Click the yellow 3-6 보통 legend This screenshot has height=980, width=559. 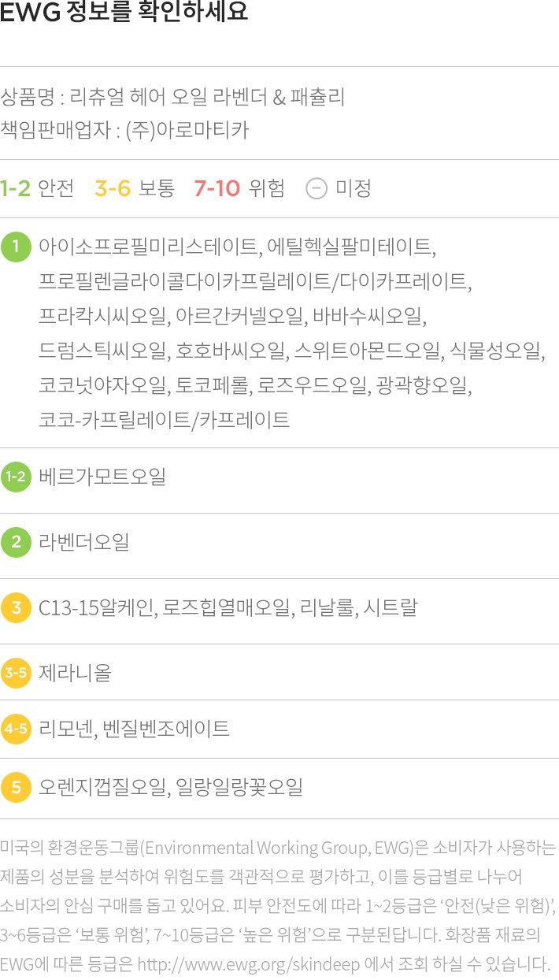click(134, 189)
